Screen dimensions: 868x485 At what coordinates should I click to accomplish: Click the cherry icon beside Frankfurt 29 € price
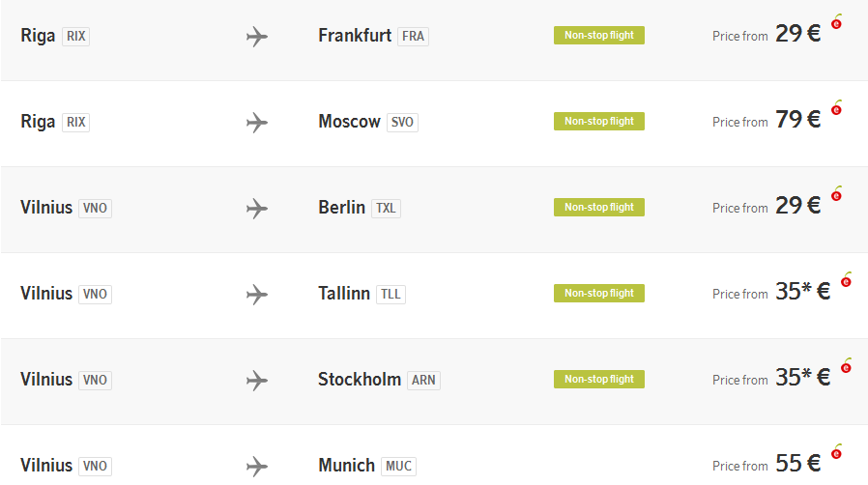point(836,21)
